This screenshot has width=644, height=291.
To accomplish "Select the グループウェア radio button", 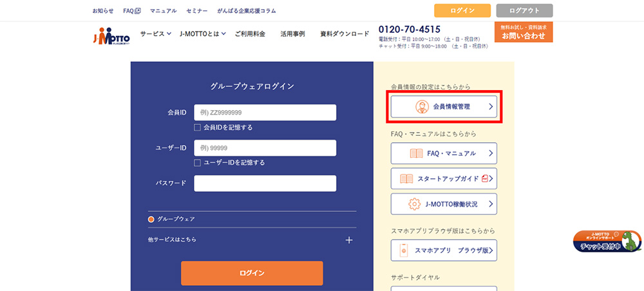I will [x=151, y=219].
